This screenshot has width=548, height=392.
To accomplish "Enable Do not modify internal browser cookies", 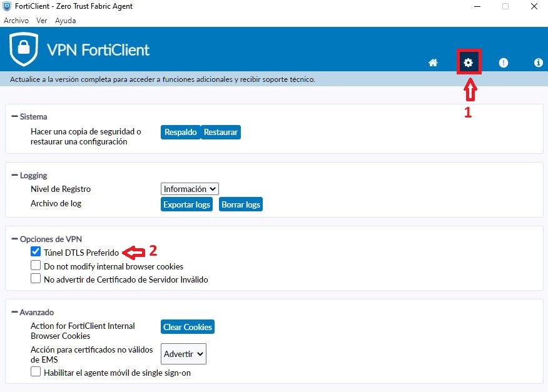I will 36,265.
